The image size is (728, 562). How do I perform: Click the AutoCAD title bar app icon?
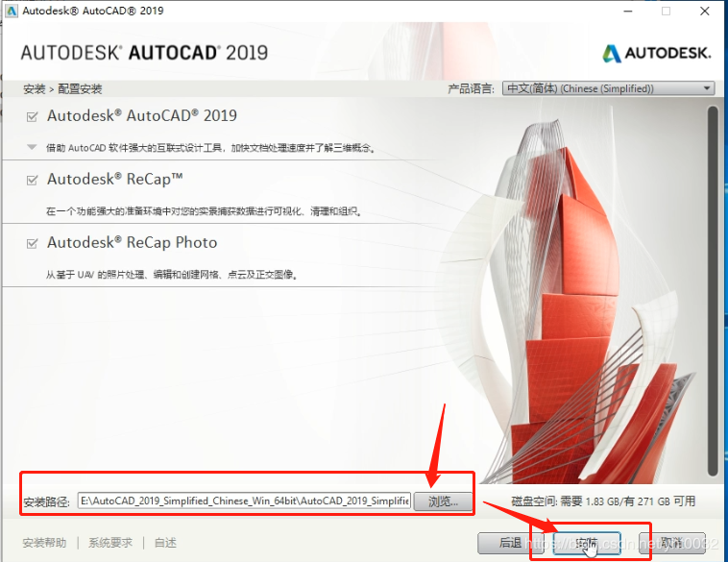[12, 11]
